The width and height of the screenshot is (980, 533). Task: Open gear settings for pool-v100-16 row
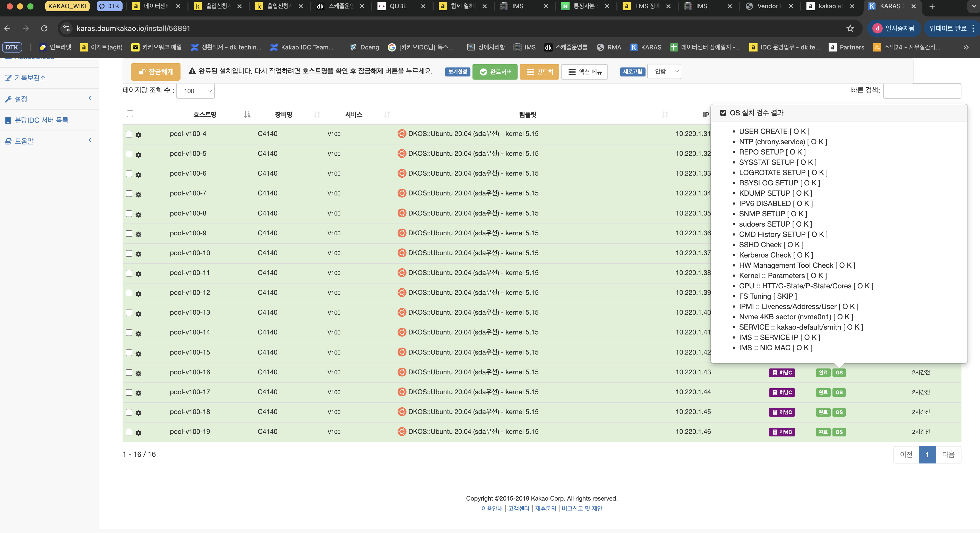tap(139, 373)
